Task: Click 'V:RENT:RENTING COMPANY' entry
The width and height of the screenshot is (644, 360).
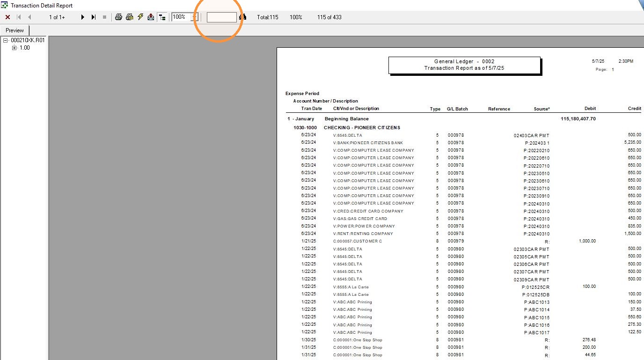Action: pyautogui.click(x=363, y=234)
